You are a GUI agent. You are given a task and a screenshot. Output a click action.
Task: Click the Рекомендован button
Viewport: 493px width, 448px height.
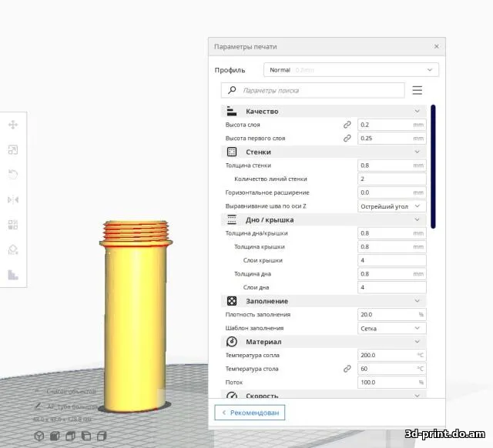pyautogui.click(x=250, y=413)
